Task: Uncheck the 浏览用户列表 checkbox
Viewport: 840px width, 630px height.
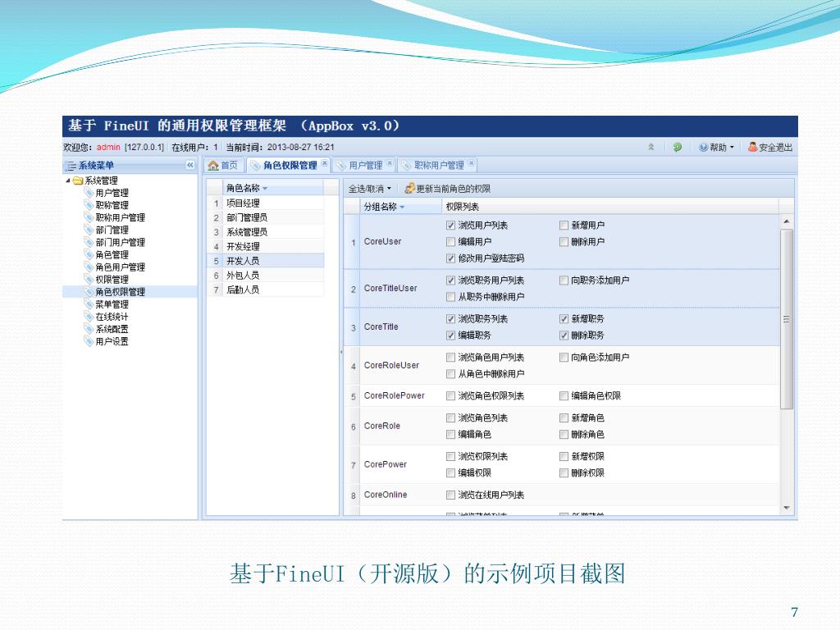Action: click(450, 225)
